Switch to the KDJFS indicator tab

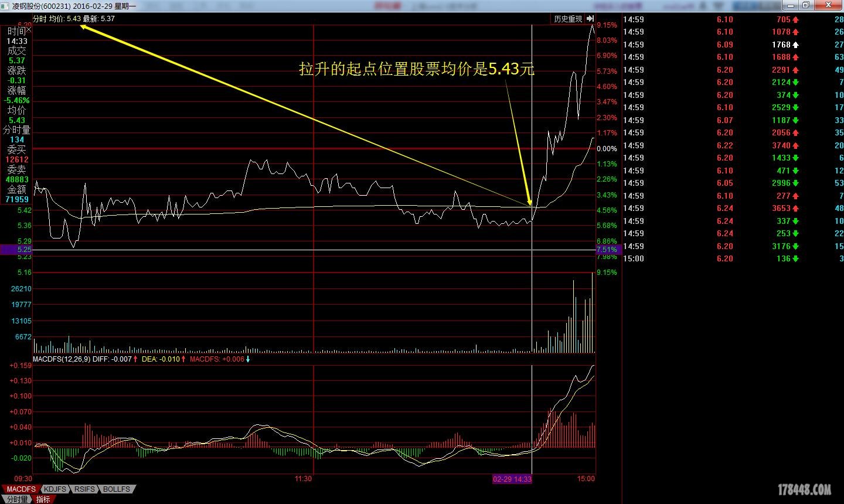point(55,489)
